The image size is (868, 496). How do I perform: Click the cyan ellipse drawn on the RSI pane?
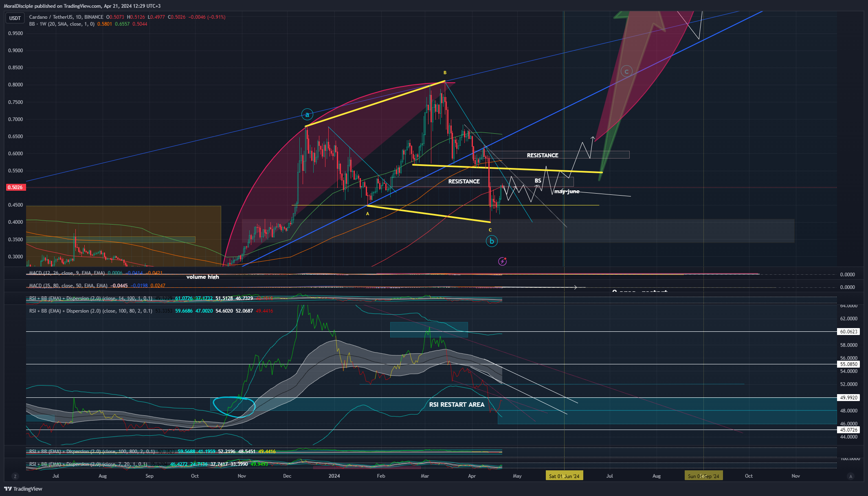[x=234, y=407]
